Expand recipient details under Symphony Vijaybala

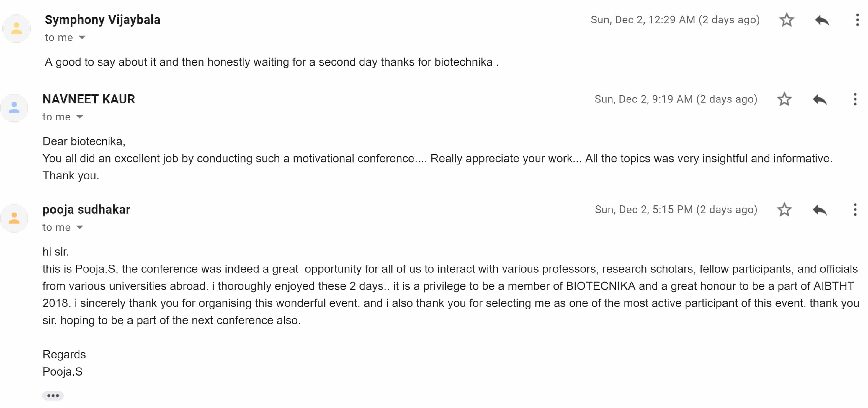(82, 37)
